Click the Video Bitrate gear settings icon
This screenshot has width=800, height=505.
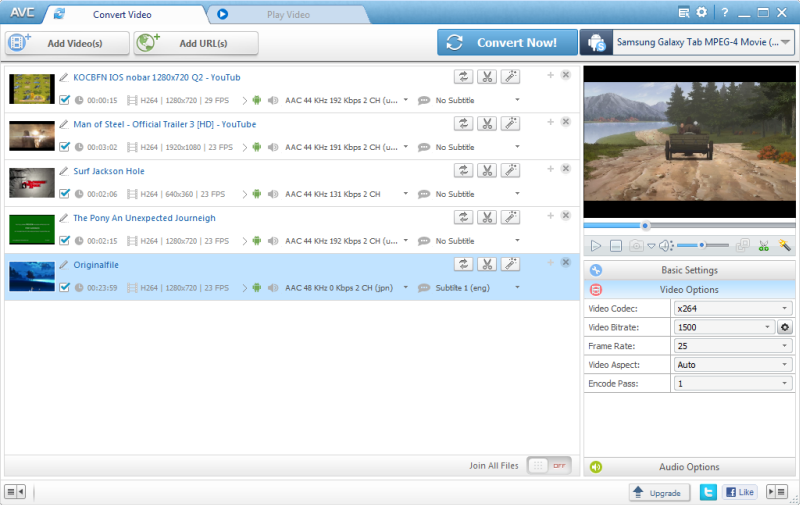coord(785,327)
